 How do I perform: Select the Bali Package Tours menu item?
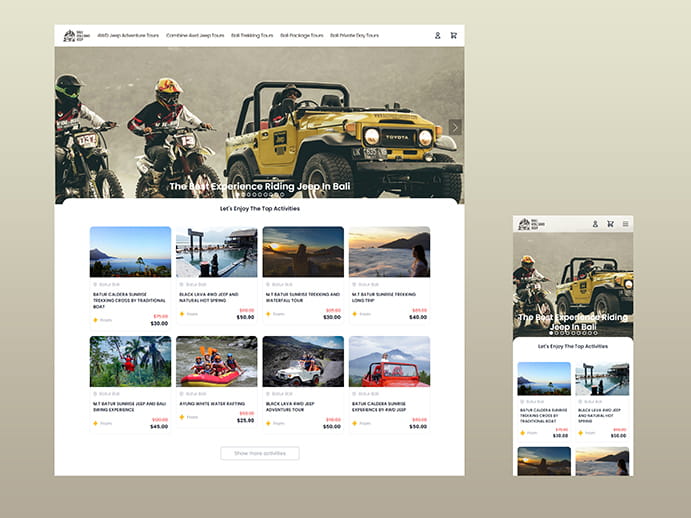click(302, 35)
